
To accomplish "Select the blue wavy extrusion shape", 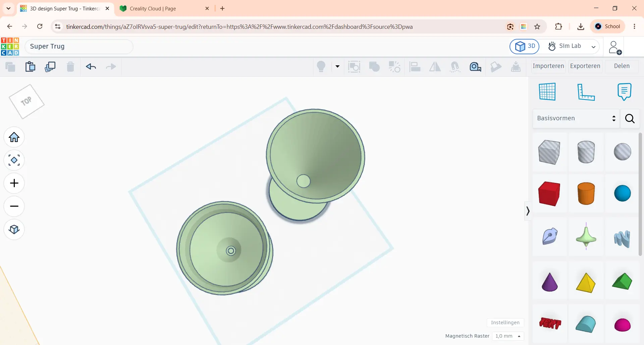I will pos(622,238).
